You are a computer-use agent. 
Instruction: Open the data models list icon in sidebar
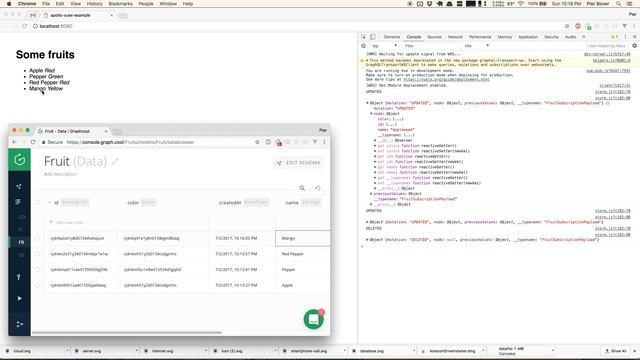[18, 202]
